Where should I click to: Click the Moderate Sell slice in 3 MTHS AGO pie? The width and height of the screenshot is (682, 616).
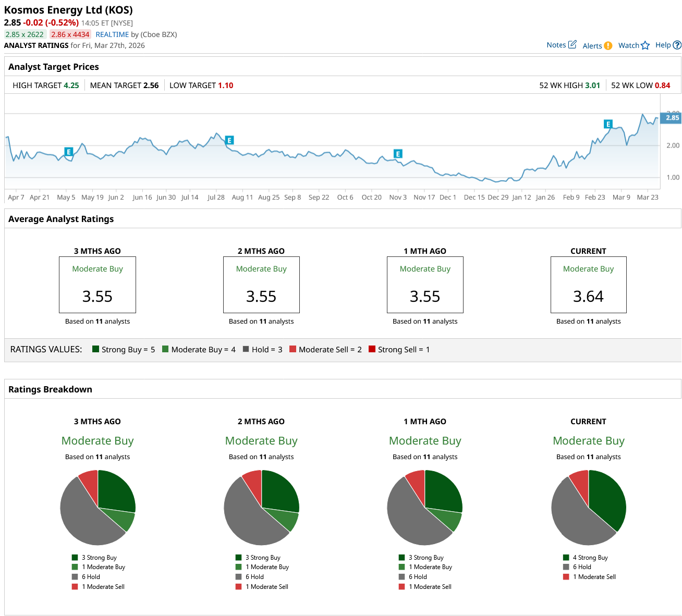coord(90,483)
